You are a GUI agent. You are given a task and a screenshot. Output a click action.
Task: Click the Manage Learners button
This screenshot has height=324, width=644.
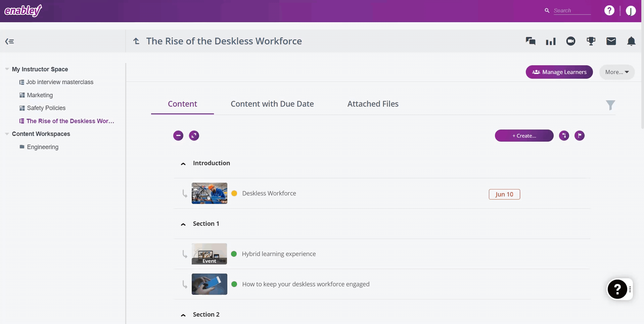point(559,72)
